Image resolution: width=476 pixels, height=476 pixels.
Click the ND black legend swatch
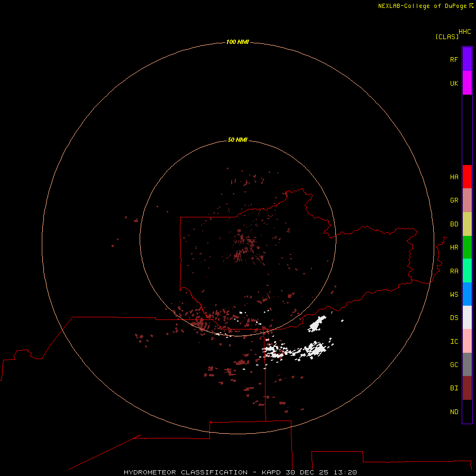tap(467, 411)
